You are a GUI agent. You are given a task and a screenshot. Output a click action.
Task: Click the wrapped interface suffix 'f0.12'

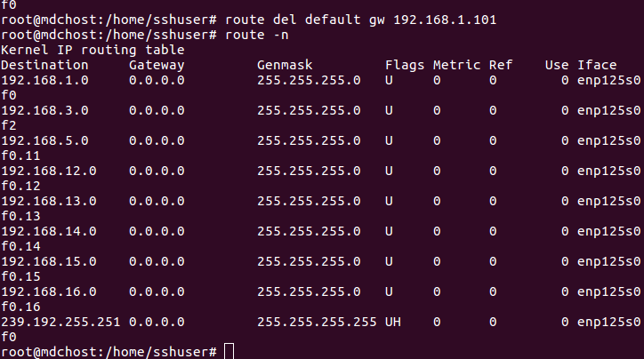coord(20,186)
